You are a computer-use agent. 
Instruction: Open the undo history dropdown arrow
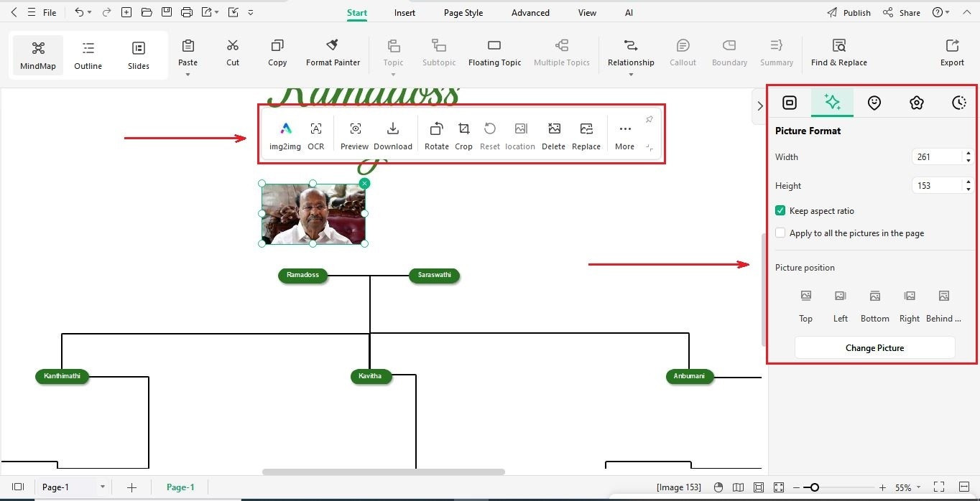(89, 12)
